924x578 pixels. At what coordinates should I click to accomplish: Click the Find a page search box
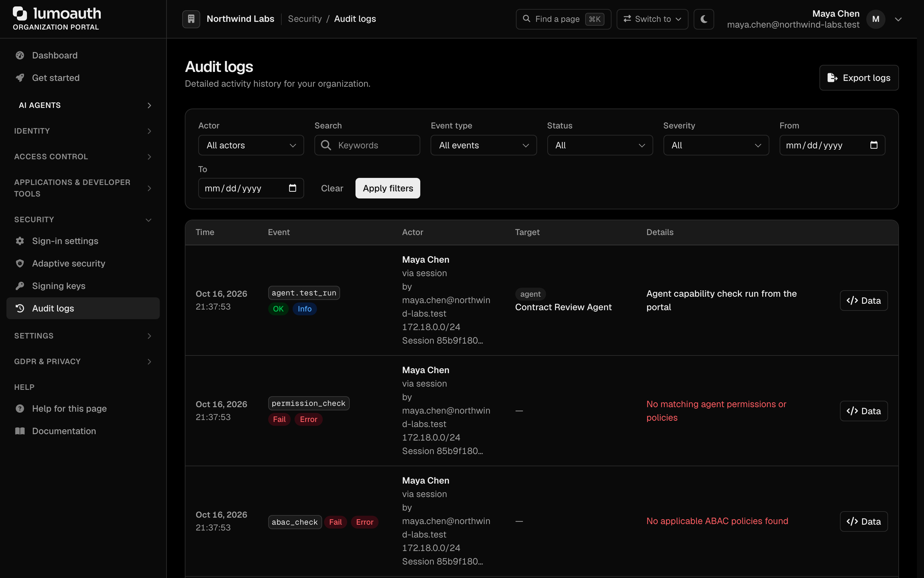(563, 19)
